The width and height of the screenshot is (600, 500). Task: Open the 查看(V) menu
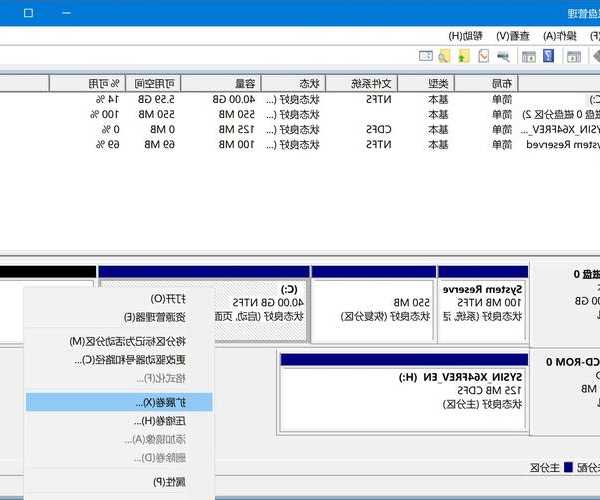(513, 36)
